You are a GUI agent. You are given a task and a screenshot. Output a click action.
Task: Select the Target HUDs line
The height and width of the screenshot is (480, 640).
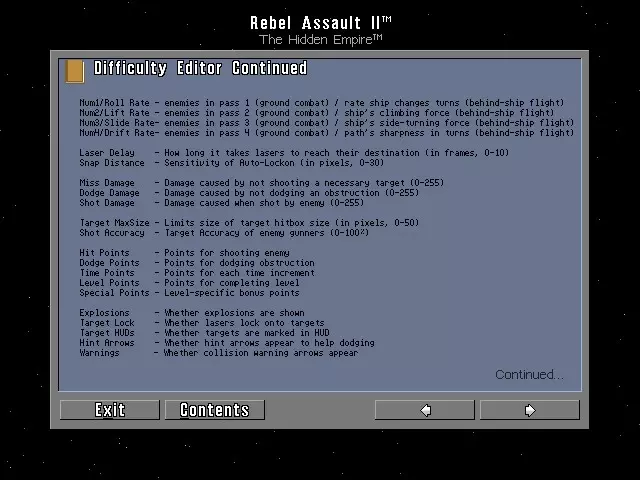pyautogui.click(x=204, y=333)
